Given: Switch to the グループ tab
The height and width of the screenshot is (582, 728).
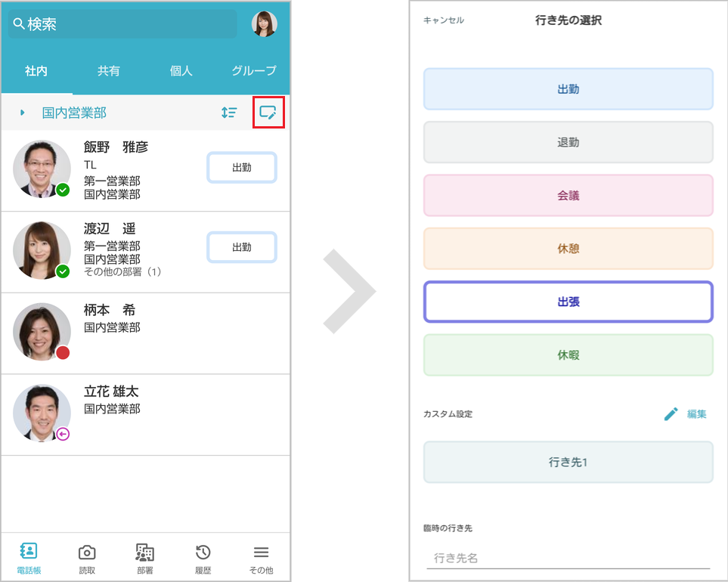Looking at the screenshot, I should coord(254,71).
